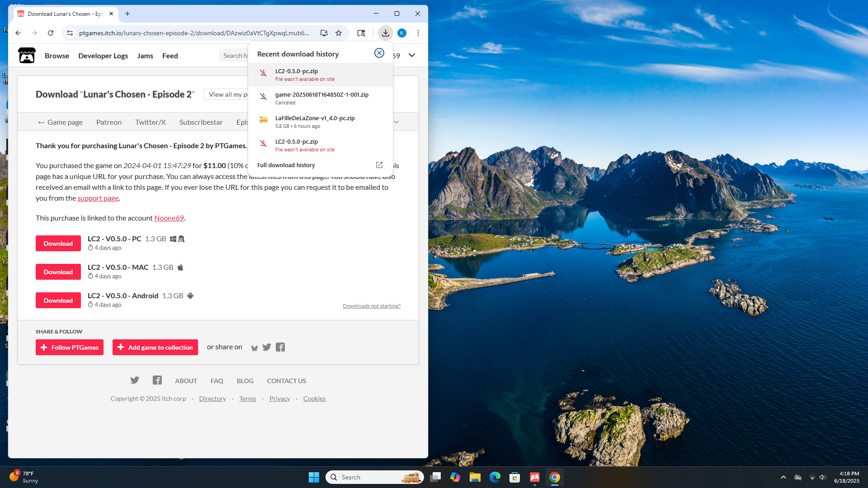Open ABOUT footer link
The width and height of the screenshot is (868, 488).
click(x=186, y=381)
